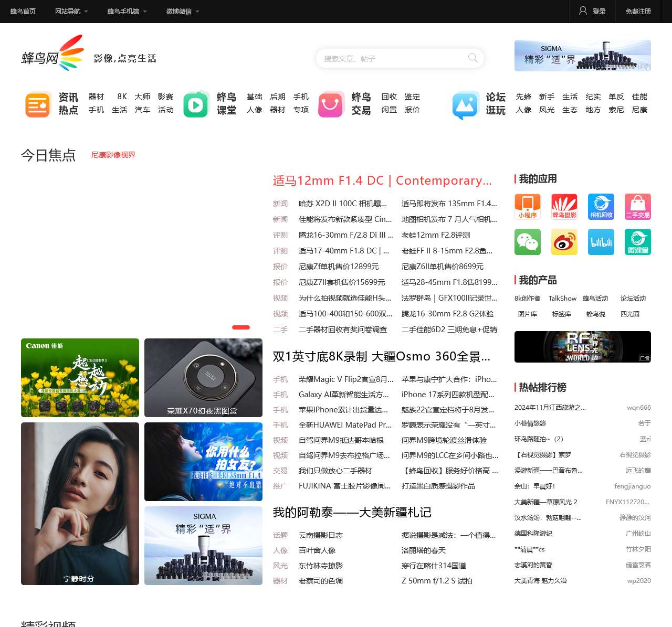The height and width of the screenshot is (627, 672).
Task: Open the WeChat icon in 我的应用
Action: [527, 242]
